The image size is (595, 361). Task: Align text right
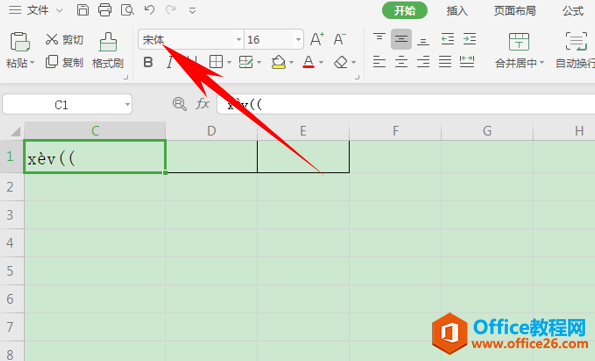pos(423,62)
